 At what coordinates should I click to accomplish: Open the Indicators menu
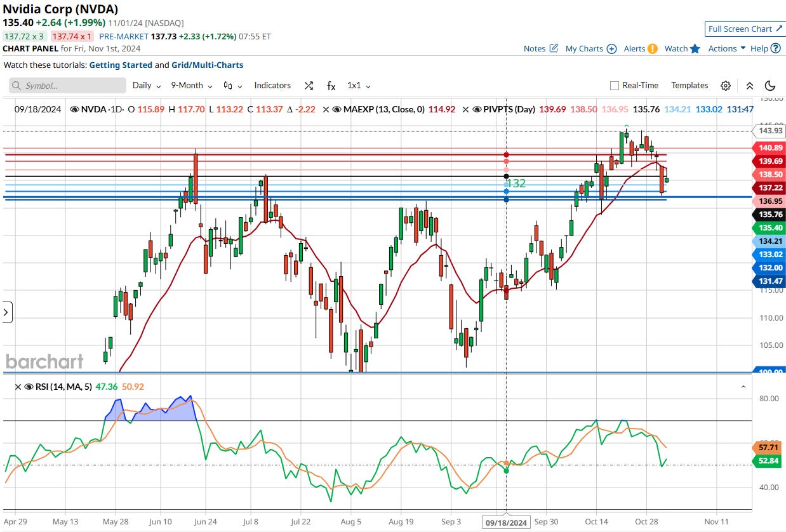[272, 86]
